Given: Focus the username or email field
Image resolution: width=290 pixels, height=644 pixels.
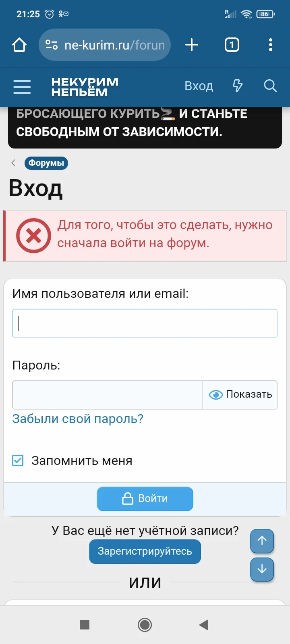Looking at the screenshot, I should pyautogui.click(x=145, y=323).
